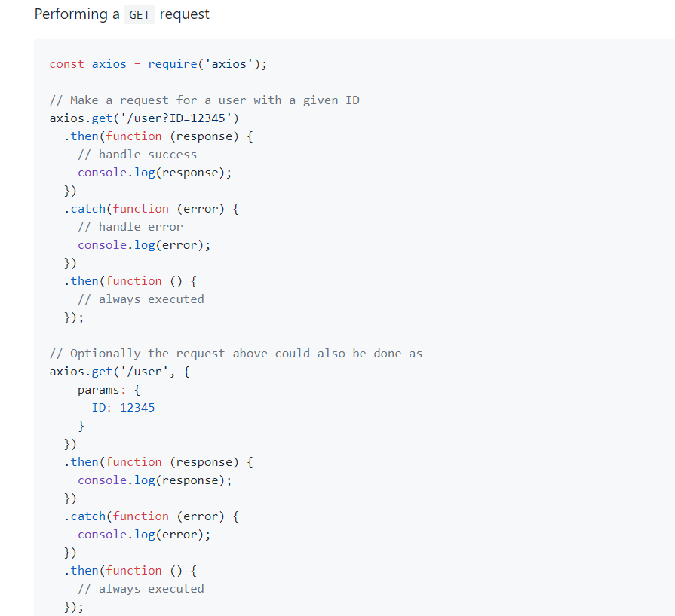Screen dimensions: 675x616
Task: Click the first '// always executed' comment
Action: pos(141,299)
